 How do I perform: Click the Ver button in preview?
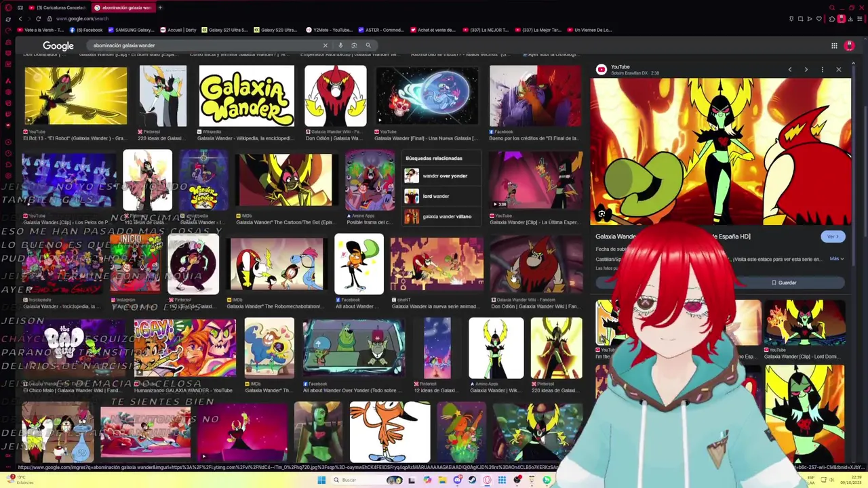(x=833, y=237)
